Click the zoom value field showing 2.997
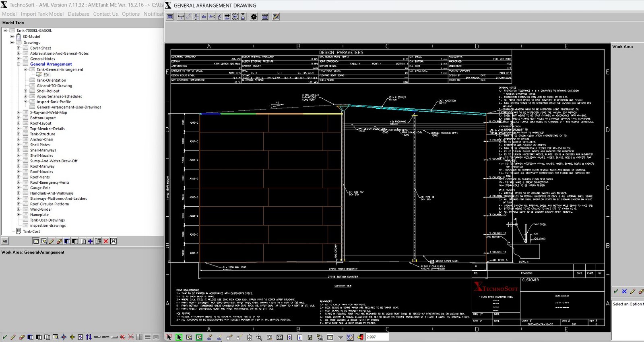Image resolution: width=644 pixels, height=342 pixels. click(x=377, y=337)
